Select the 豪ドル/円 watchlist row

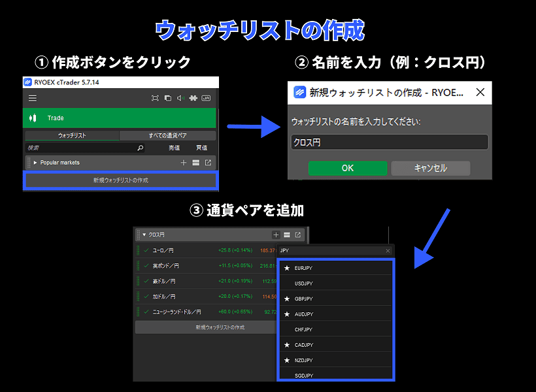pyautogui.click(x=206, y=282)
